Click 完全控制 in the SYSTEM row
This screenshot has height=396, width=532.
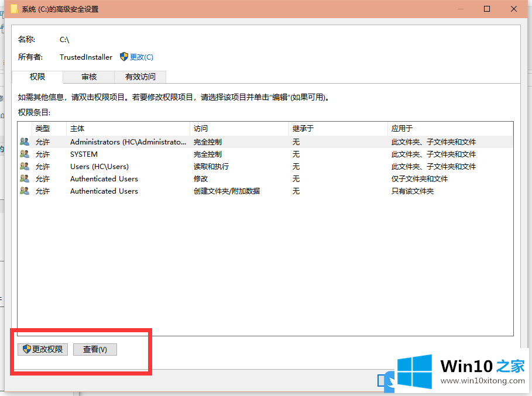point(208,154)
